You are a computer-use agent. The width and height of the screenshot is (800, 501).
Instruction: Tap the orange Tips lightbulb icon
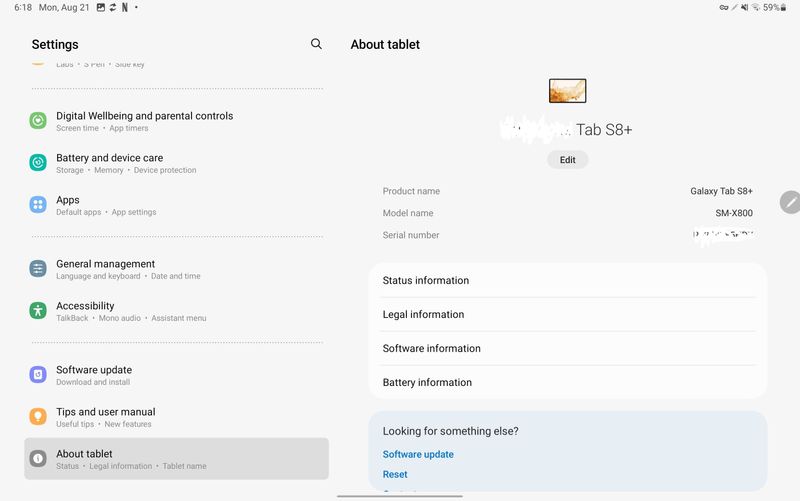(x=38, y=417)
